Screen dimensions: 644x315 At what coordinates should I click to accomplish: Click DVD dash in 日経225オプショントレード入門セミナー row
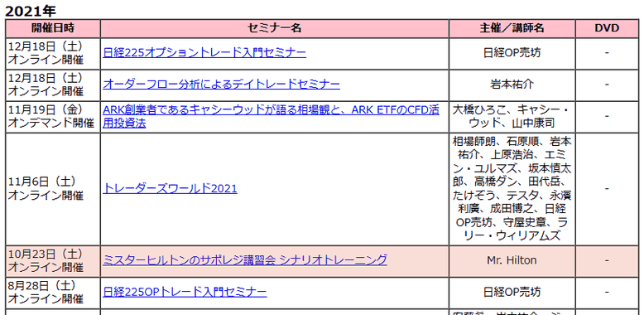pyautogui.click(x=607, y=53)
